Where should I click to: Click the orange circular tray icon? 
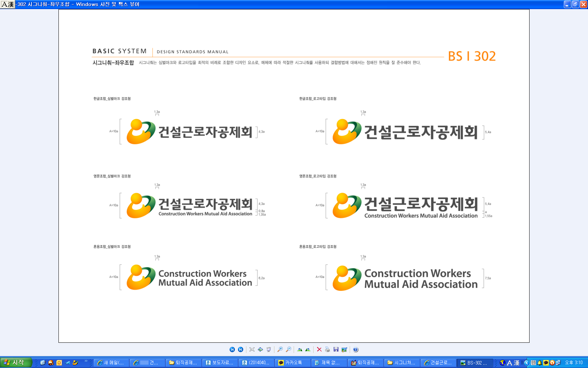point(552,363)
